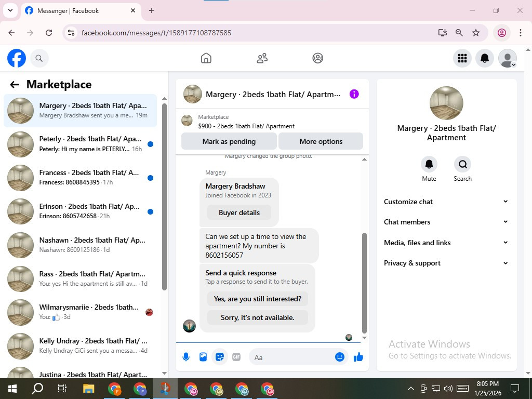This screenshot has width=532, height=399.
Task: Open the Peterly conversation
Action: pos(81,144)
